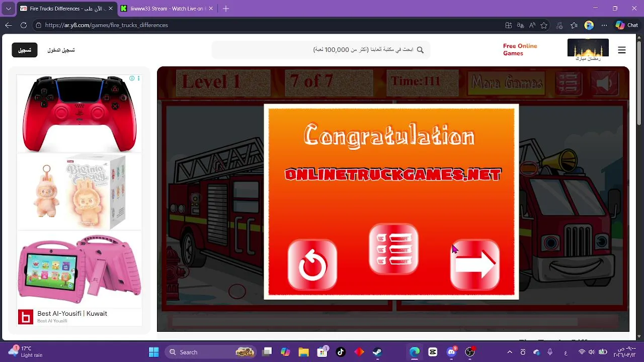Screen dimensions: 644x362
Task: Click the translate page icon
Action: point(520,25)
